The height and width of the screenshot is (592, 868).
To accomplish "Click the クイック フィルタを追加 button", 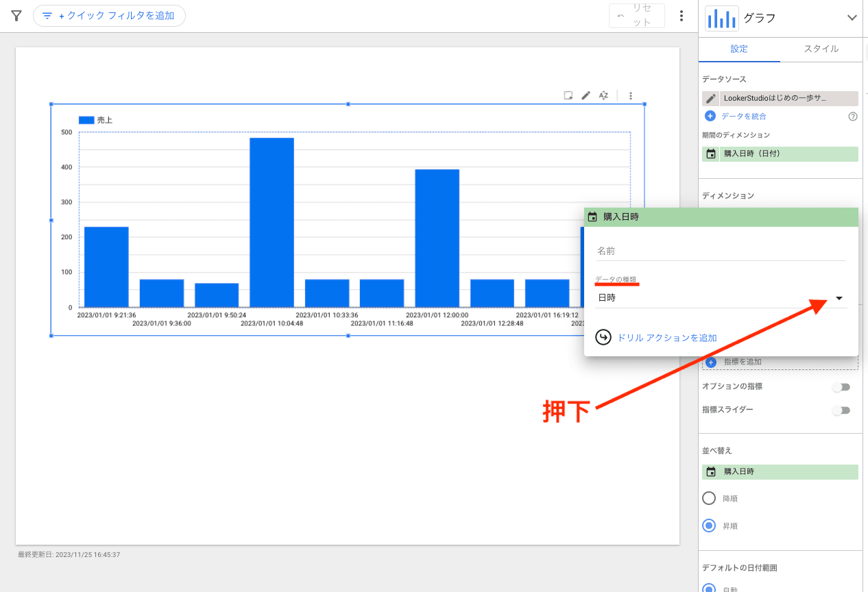I will point(109,16).
